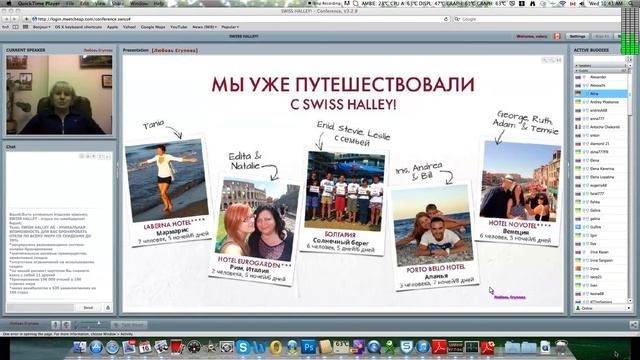Open the Apple menu
The width and height of the screenshot is (640, 360).
coord(8,3)
